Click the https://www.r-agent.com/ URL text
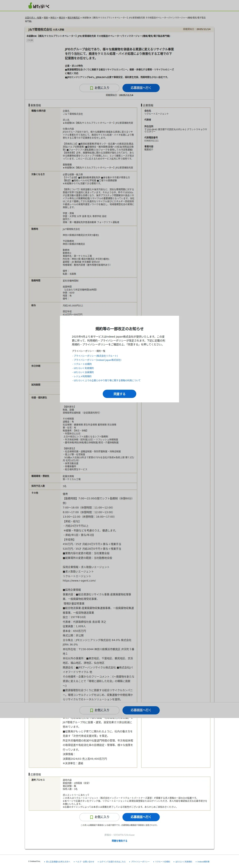Image resolution: width=239 pixels, height=868 pixels. click(x=79, y=581)
